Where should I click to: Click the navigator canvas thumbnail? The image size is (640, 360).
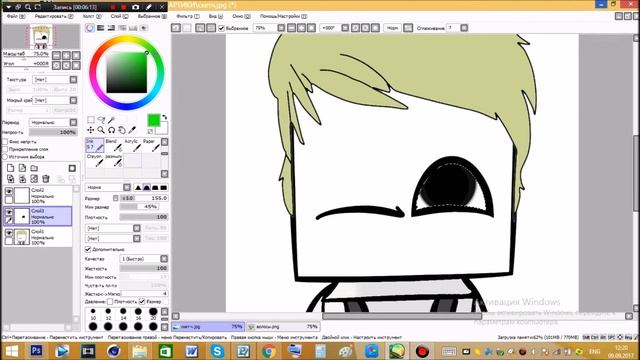(x=41, y=36)
